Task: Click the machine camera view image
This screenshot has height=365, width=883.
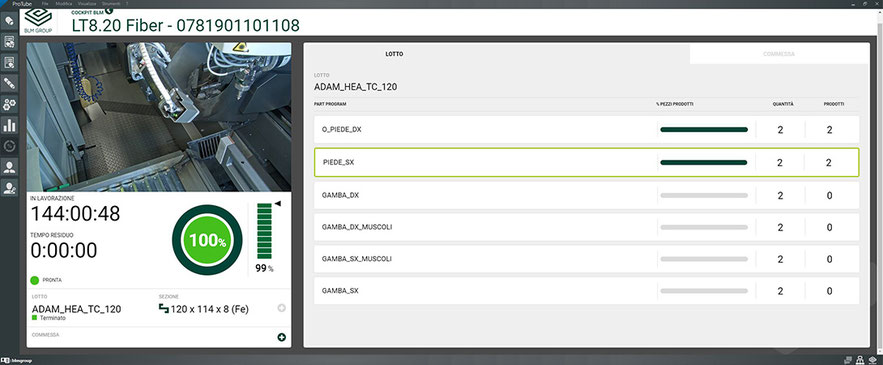Action: (x=159, y=117)
